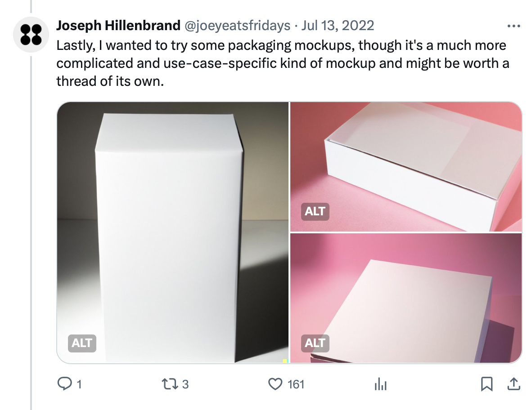This screenshot has height=410, width=532.
Task: View tweet analytics bar chart icon
Action: 381,384
